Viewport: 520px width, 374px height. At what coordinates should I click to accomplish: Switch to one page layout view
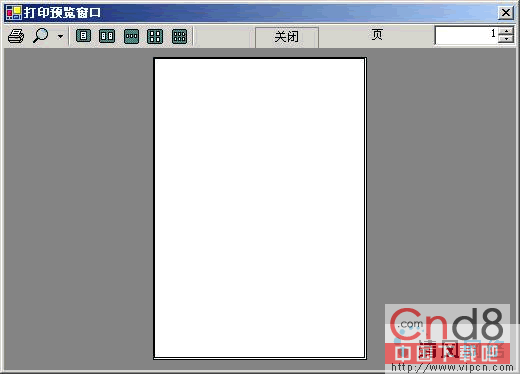[83, 36]
